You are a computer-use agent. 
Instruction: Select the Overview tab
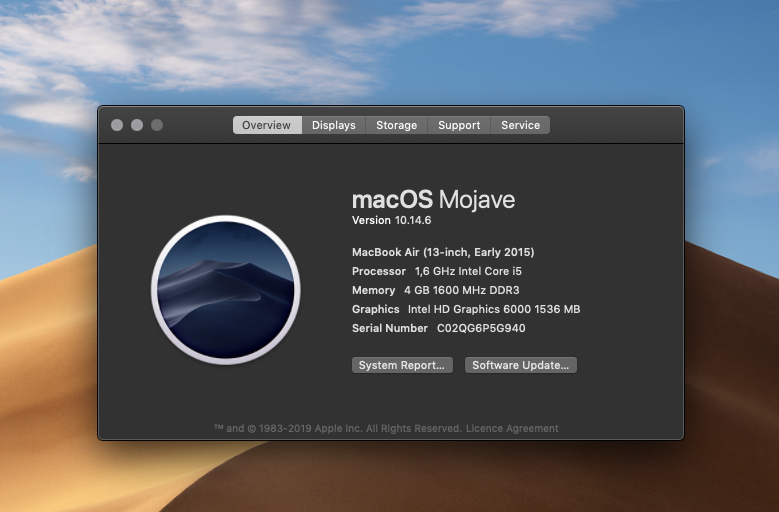(267, 125)
